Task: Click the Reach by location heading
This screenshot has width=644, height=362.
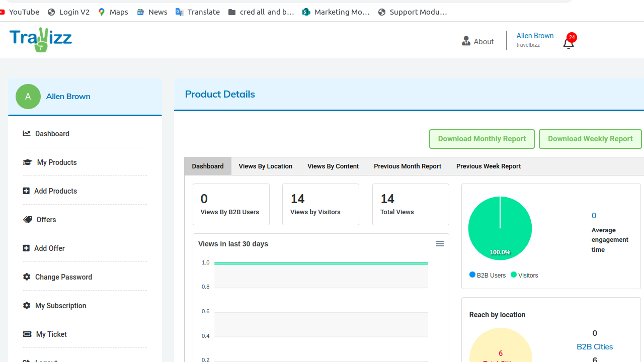Action: pyautogui.click(x=497, y=315)
